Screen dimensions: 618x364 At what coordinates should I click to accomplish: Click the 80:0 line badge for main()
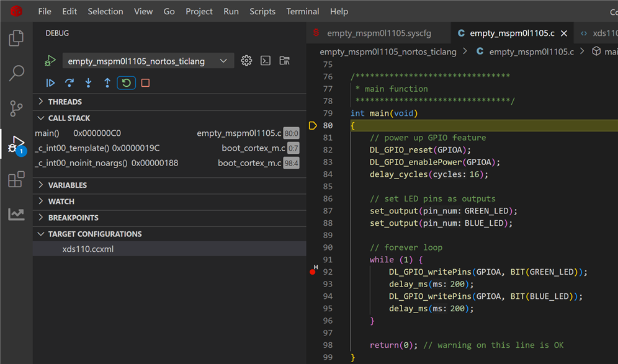pos(291,133)
